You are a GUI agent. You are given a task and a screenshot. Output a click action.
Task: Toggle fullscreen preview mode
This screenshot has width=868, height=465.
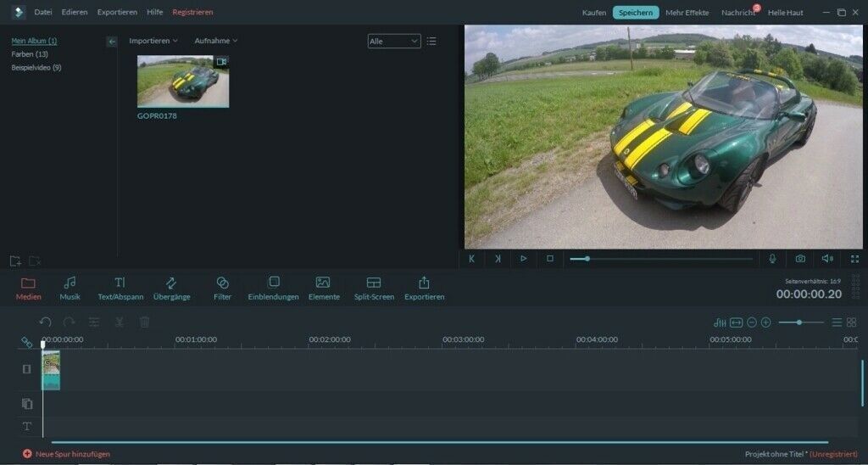(x=854, y=259)
